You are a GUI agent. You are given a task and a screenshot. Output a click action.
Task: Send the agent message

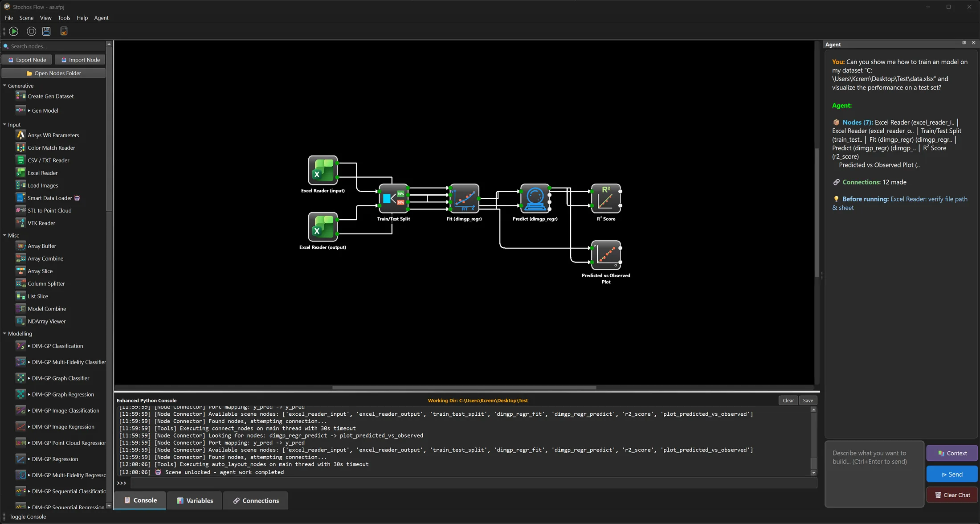click(x=952, y=474)
